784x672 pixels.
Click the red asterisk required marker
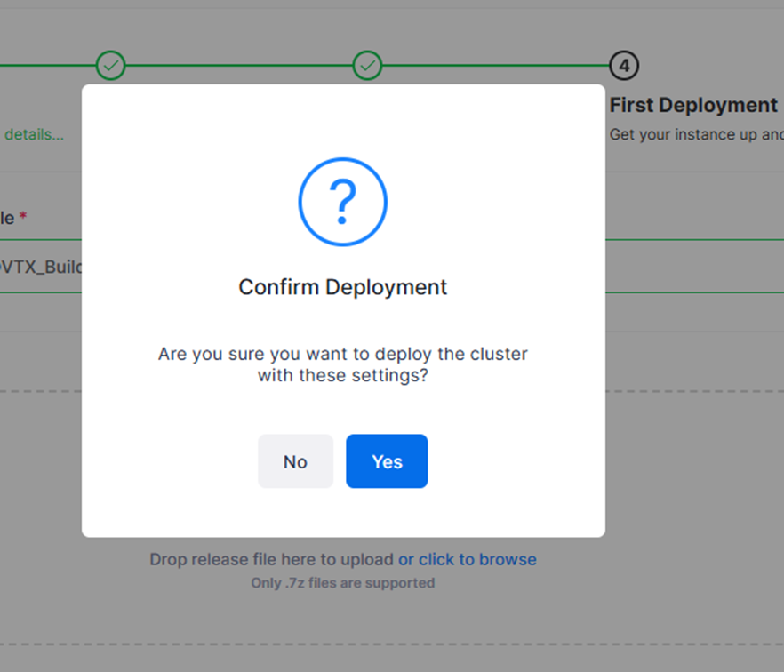click(23, 217)
